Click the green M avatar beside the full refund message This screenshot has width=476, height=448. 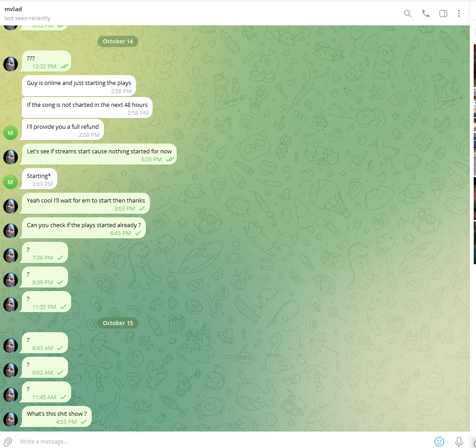(10, 133)
